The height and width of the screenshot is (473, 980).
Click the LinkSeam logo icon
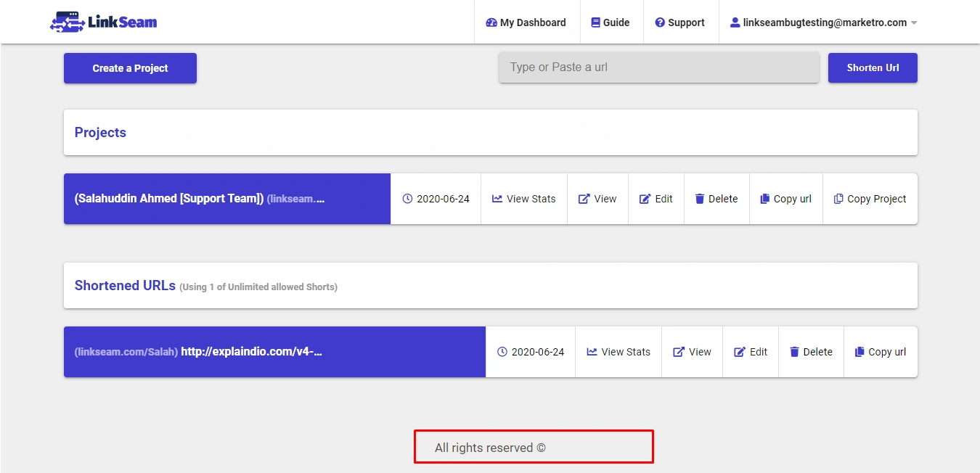(68, 21)
